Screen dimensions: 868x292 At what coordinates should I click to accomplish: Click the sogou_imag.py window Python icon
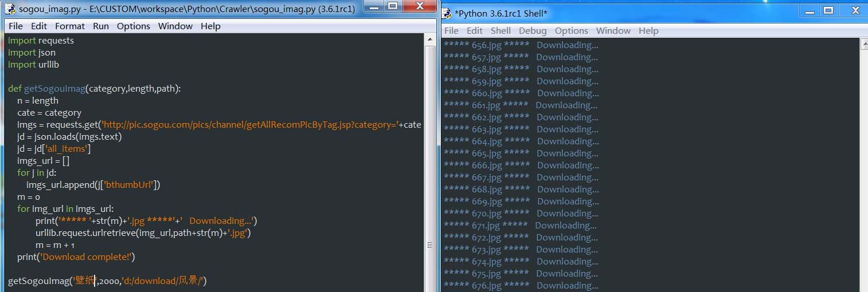[x=11, y=8]
